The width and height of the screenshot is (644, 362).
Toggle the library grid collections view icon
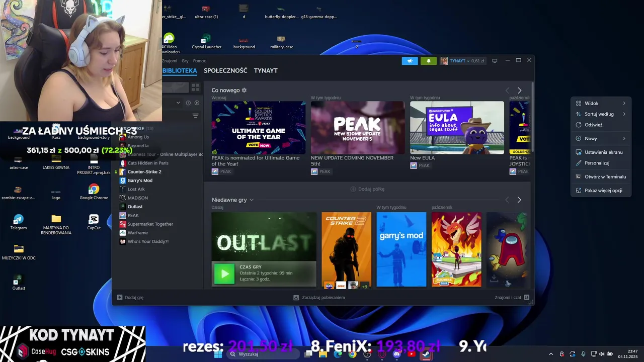[x=195, y=87]
